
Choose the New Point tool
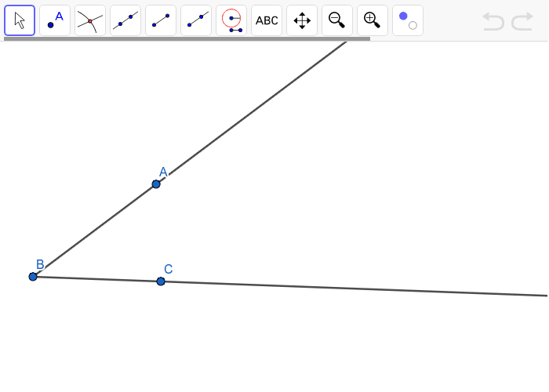click(55, 20)
